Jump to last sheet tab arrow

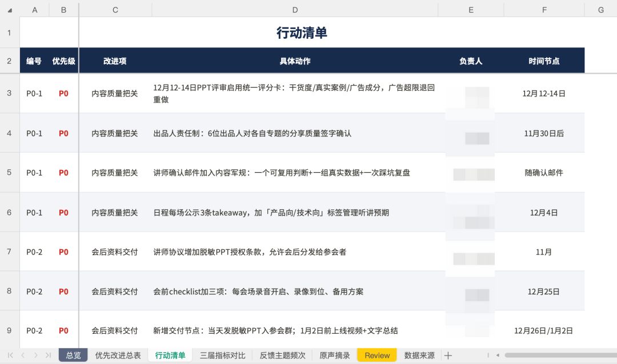48,355
